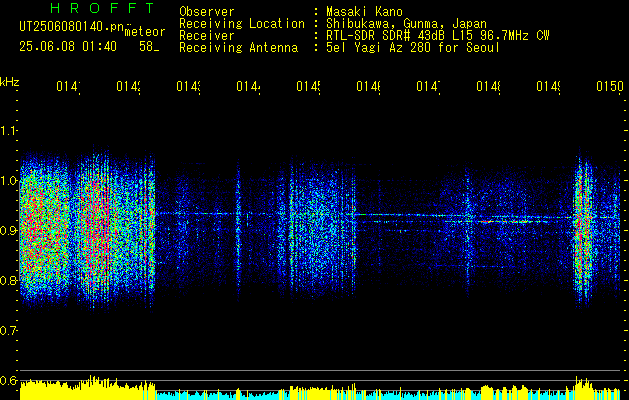Click the Observer field label

(x=207, y=11)
